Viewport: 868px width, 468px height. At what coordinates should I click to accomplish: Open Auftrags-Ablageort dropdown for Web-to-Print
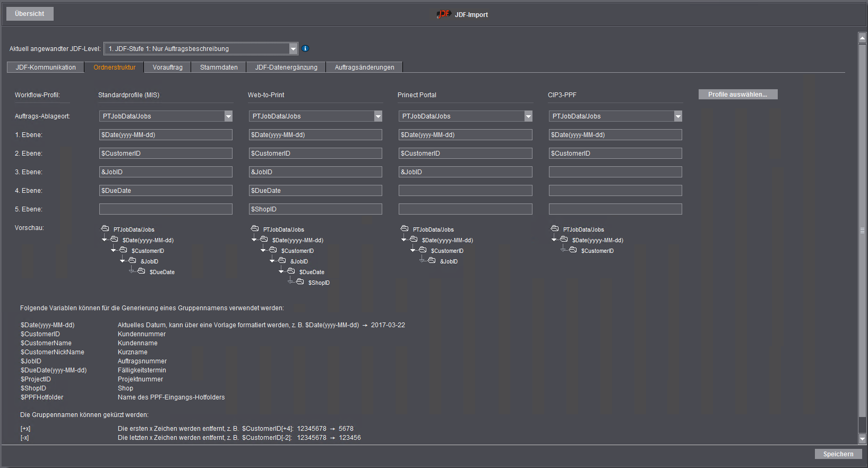click(378, 116)
